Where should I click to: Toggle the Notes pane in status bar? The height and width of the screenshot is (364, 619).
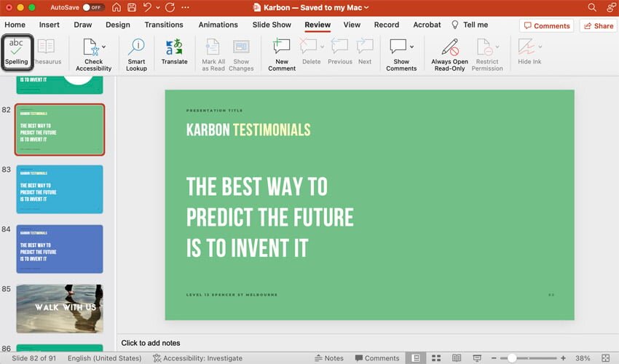point(329,358)
